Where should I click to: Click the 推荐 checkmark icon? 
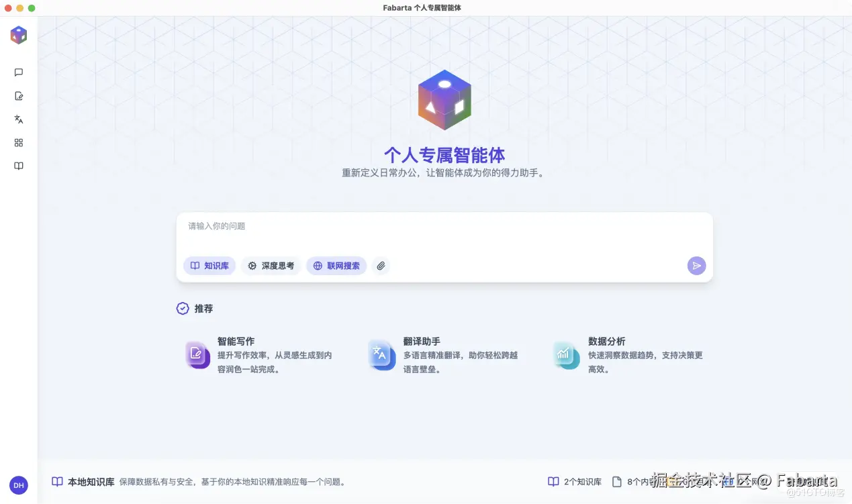point(182,308)
